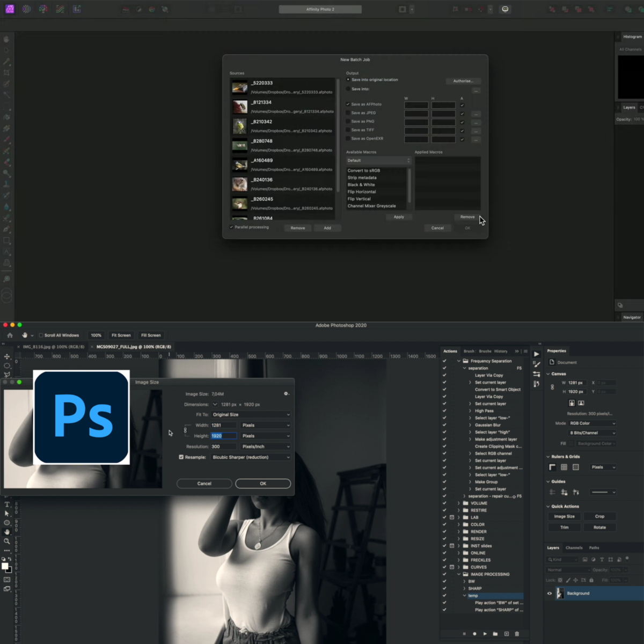Screen dimensions: 644x644
Task: Click the Height input field showing 1920
Action: [x=224, y=435]
